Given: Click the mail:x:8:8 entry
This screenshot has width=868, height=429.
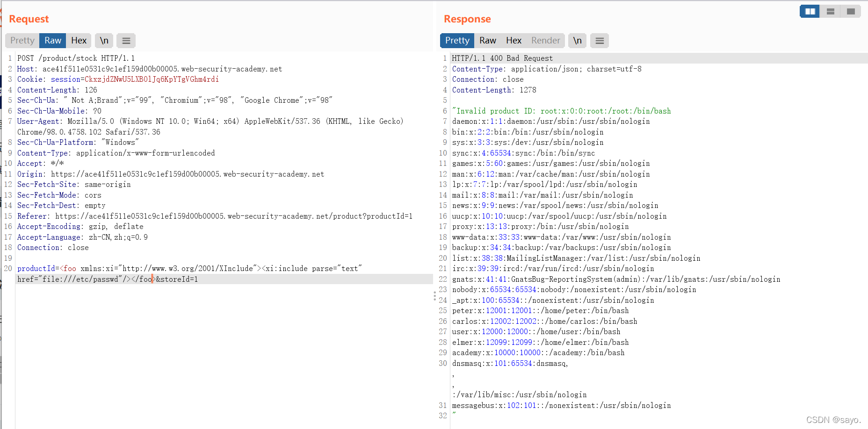Looking at the screenshot, I should [542, 195].
